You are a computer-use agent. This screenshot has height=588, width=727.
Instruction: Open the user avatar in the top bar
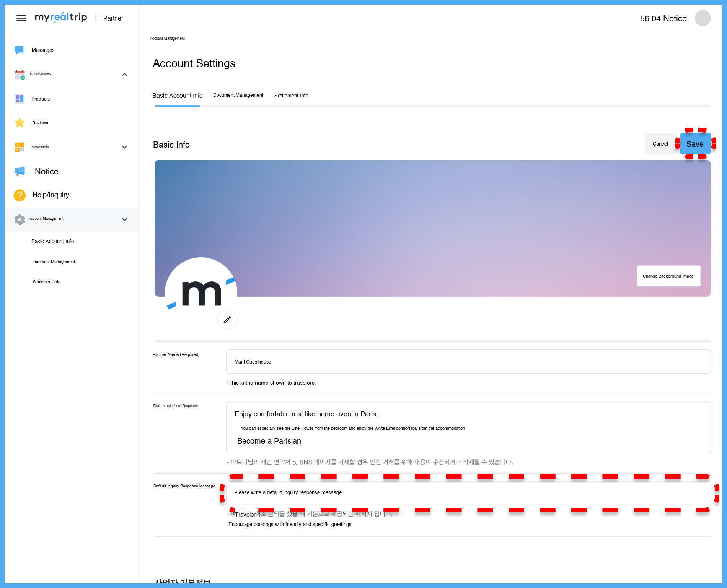coord(703,18)
